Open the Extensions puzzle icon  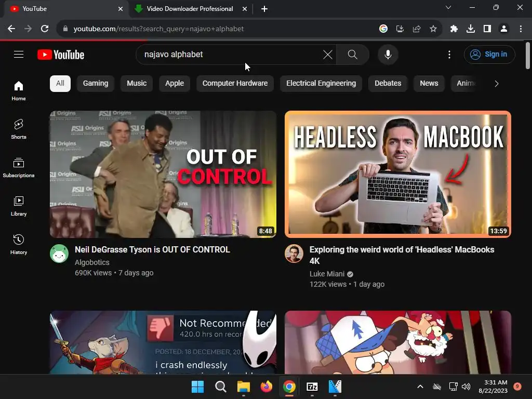(x=454, y=29)
